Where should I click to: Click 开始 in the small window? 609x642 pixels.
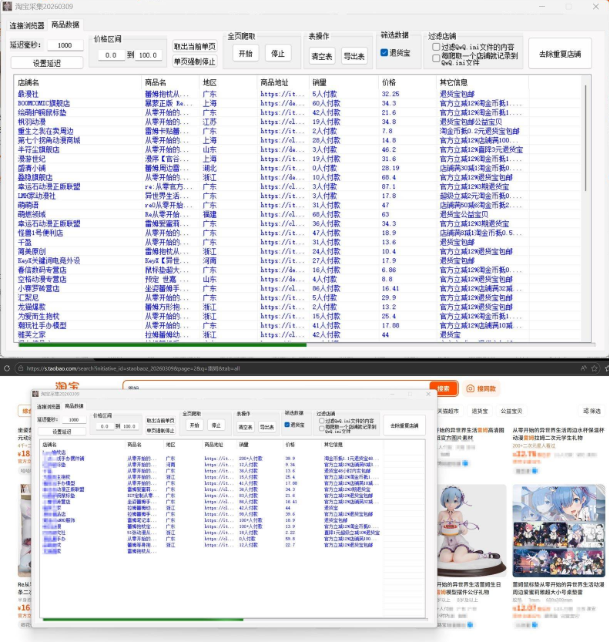[195, 425]
